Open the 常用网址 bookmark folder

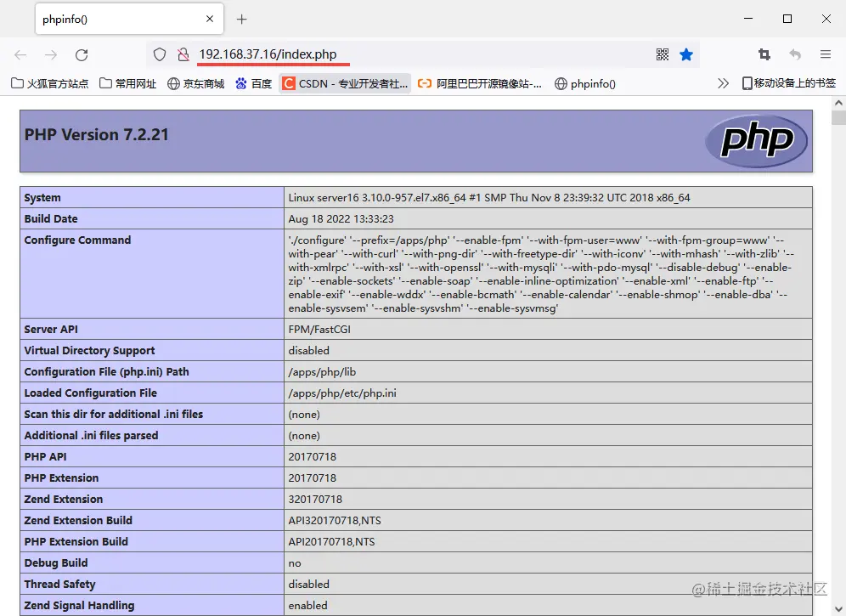click(128, 83)
